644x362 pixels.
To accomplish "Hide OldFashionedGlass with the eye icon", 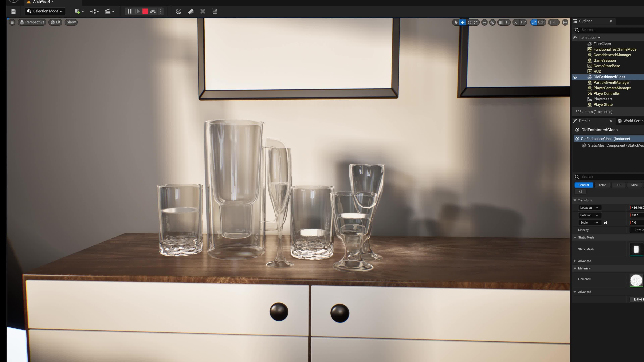I will click(x=575, y=77).
